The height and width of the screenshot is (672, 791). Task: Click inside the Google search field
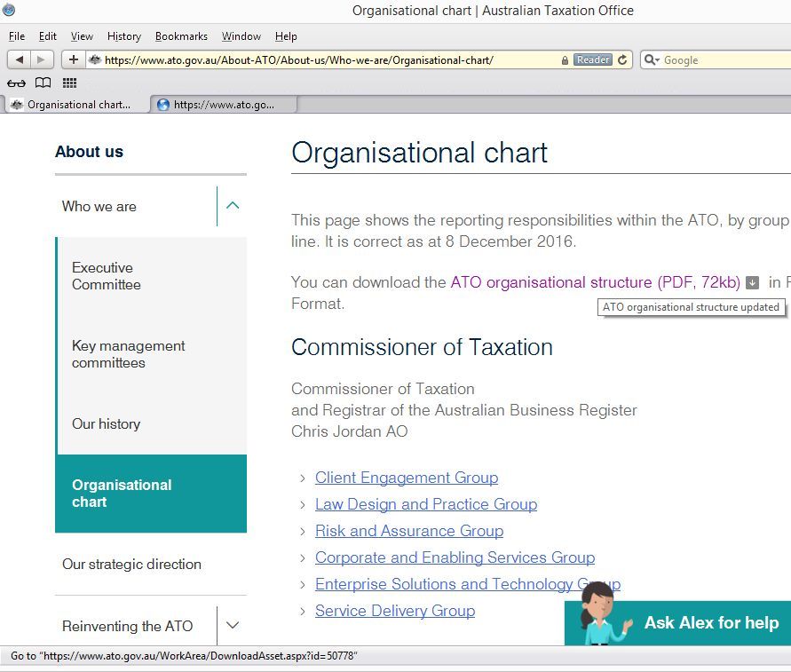tap(710, 59)
